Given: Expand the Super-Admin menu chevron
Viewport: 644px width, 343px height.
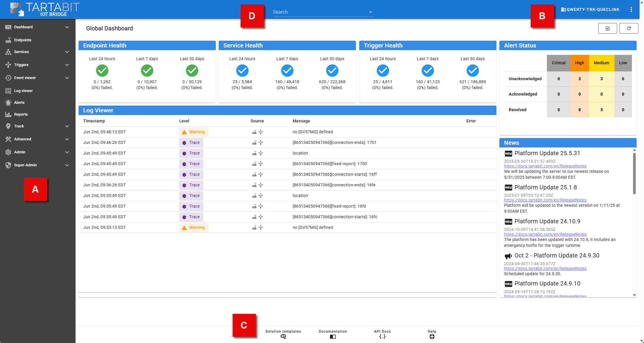Looking at the screenshot, I should [x=67, y=165].
